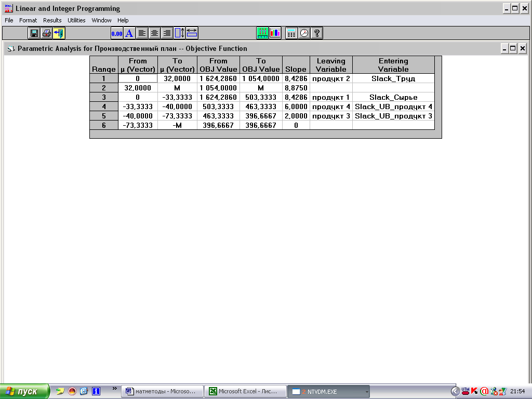Open the Linear and Integer Programming app icon
Screen dimensions: 532x399
[x=9, y=8]
